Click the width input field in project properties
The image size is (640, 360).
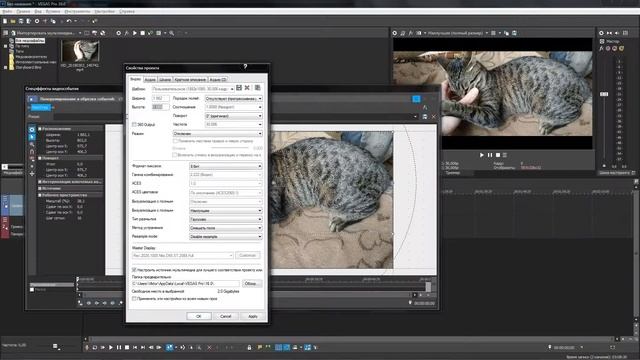160,98
